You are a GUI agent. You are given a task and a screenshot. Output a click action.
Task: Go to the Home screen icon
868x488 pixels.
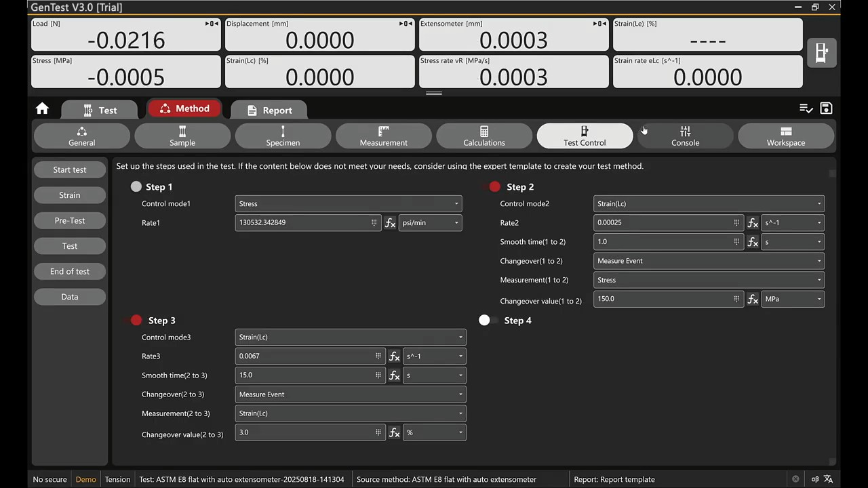click(42, 108)
